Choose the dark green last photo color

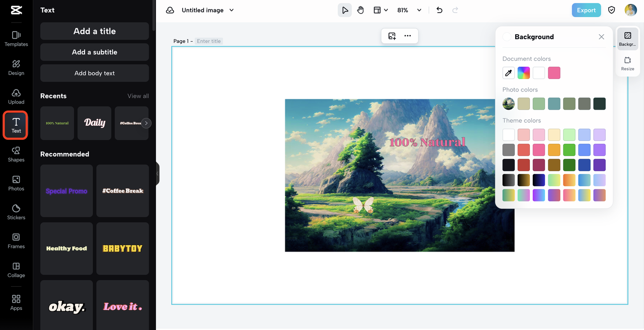599,104
